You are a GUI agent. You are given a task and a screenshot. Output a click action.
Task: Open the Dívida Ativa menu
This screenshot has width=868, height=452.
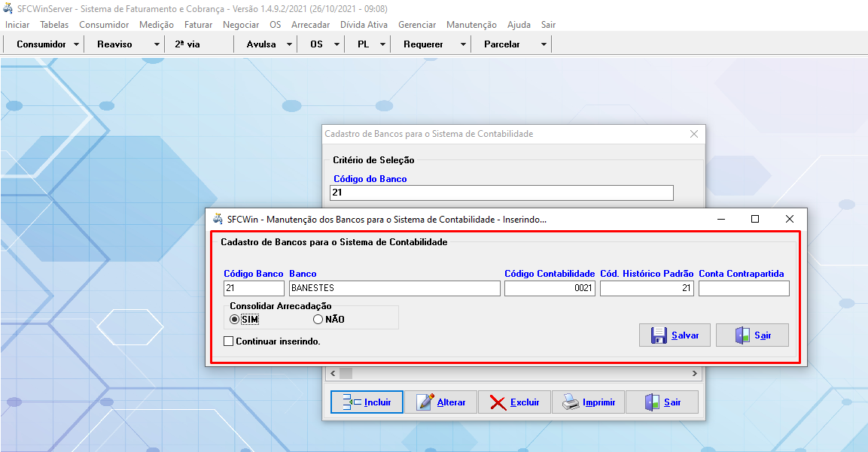click(x=364, y=25)
